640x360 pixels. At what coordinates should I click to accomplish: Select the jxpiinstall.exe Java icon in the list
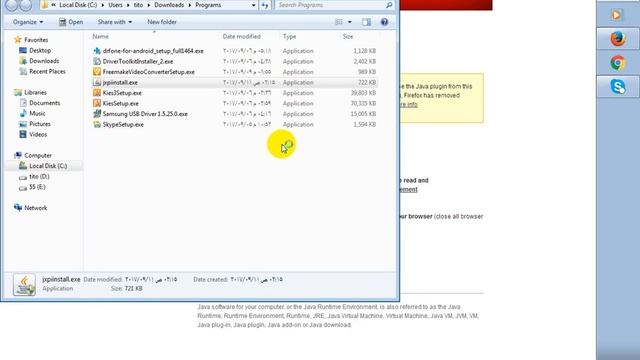click(97, 82)
